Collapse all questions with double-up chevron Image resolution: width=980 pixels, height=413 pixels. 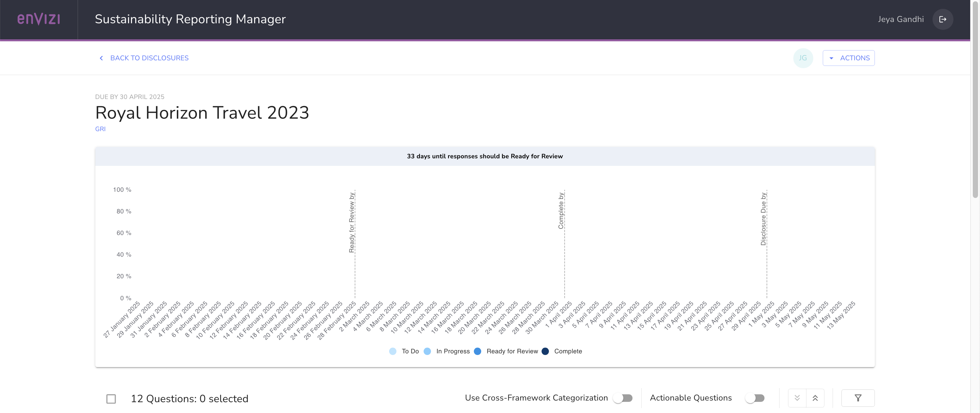(x=815, y=398)
